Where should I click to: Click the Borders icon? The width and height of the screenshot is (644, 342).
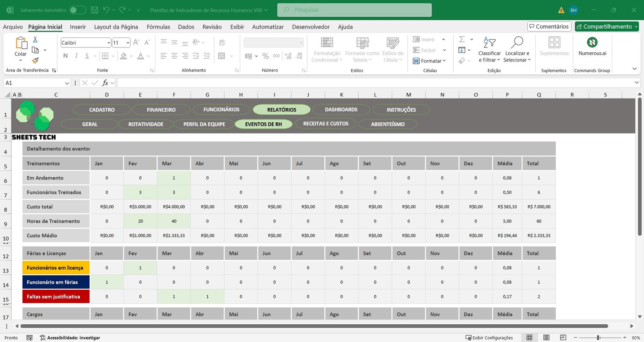pos(105,56)
